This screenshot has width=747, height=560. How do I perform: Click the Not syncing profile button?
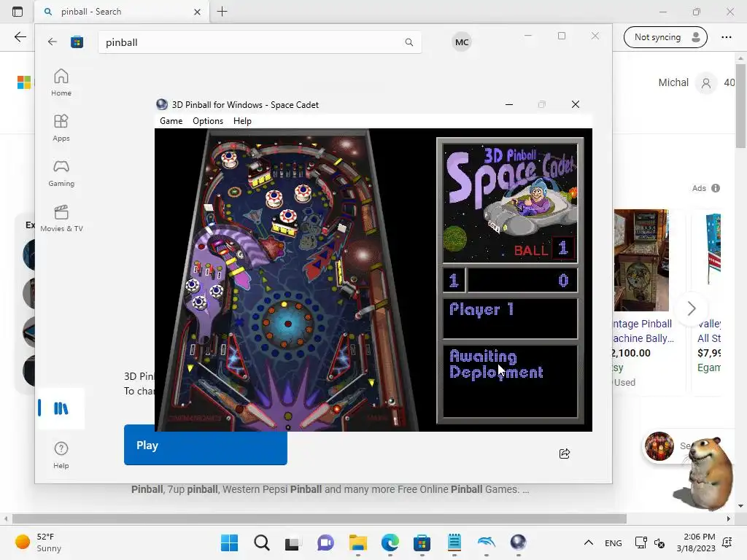[665, 37]
